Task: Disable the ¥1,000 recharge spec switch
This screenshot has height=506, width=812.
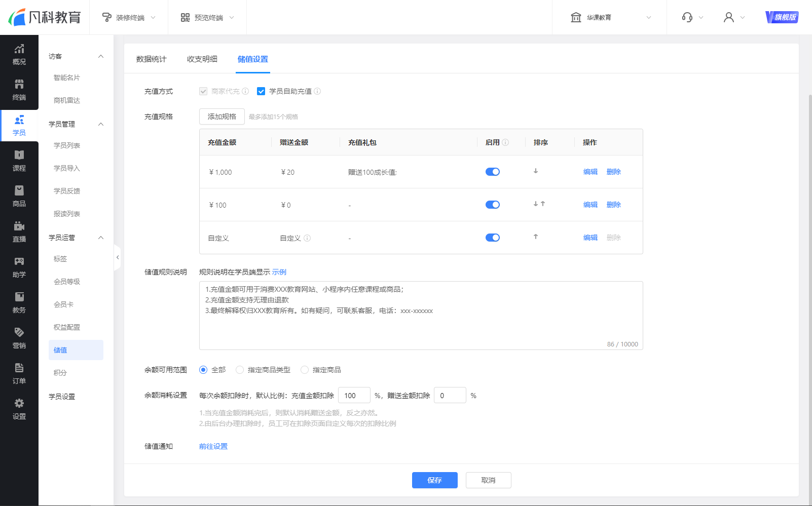Action: coord(493,172)
